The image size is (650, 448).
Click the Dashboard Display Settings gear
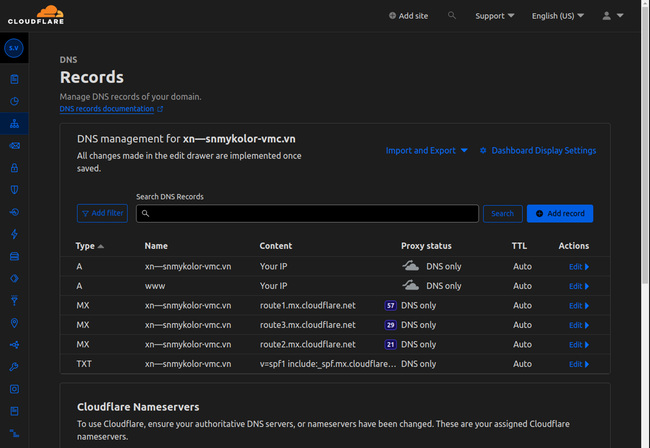click(x=483, y=150)
